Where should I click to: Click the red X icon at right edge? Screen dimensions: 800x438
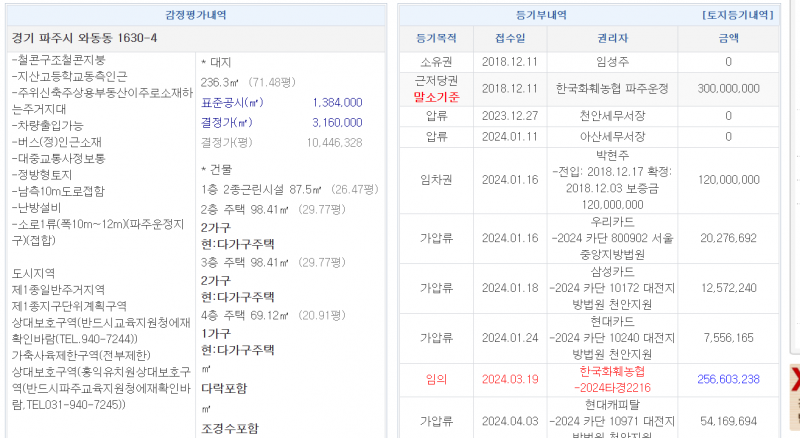coord(794,379)
